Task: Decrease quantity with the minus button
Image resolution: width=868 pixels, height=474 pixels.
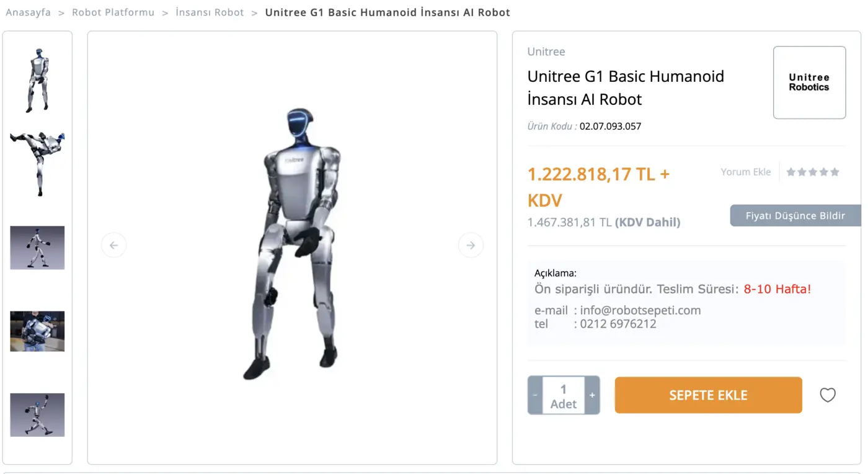Action: pos(535,395)
